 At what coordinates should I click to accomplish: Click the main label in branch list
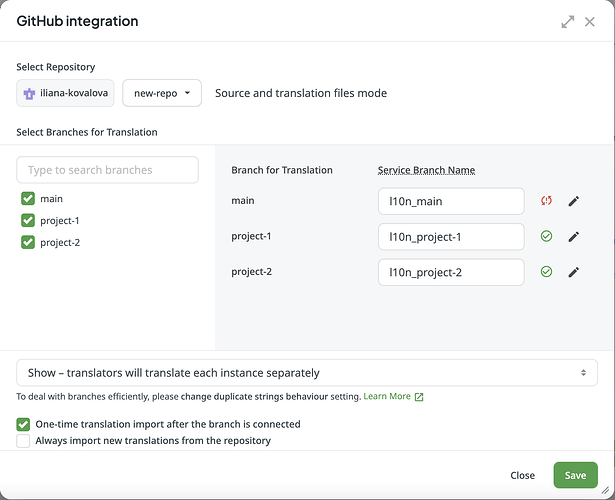(x=51, y=199)
